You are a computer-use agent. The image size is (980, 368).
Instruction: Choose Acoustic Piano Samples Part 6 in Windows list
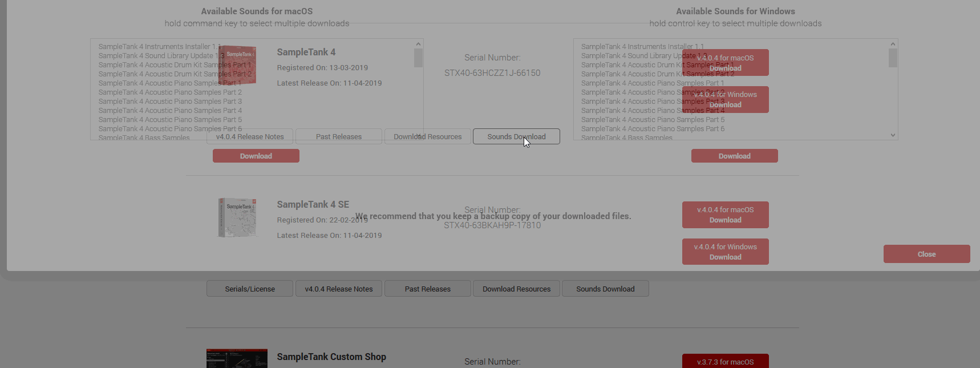point(653,129)
